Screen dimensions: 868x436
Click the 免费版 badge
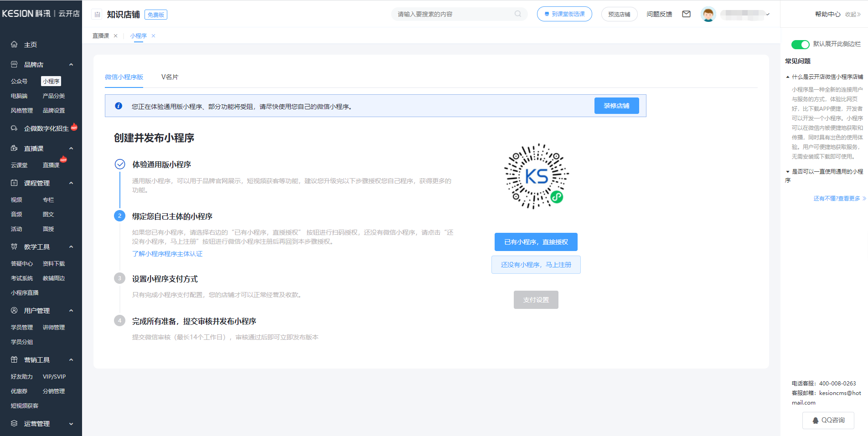coord(156,15)
